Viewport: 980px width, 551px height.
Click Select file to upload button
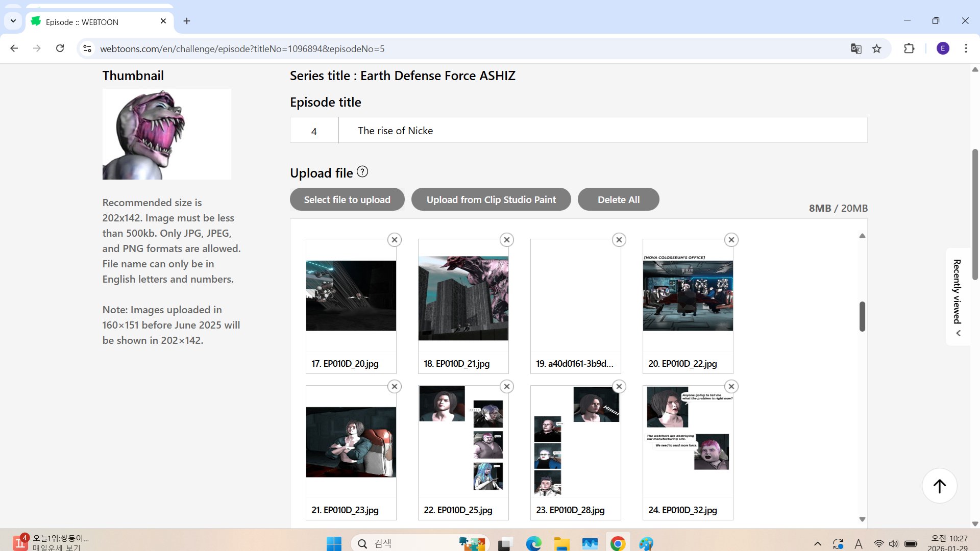[347, 199]
